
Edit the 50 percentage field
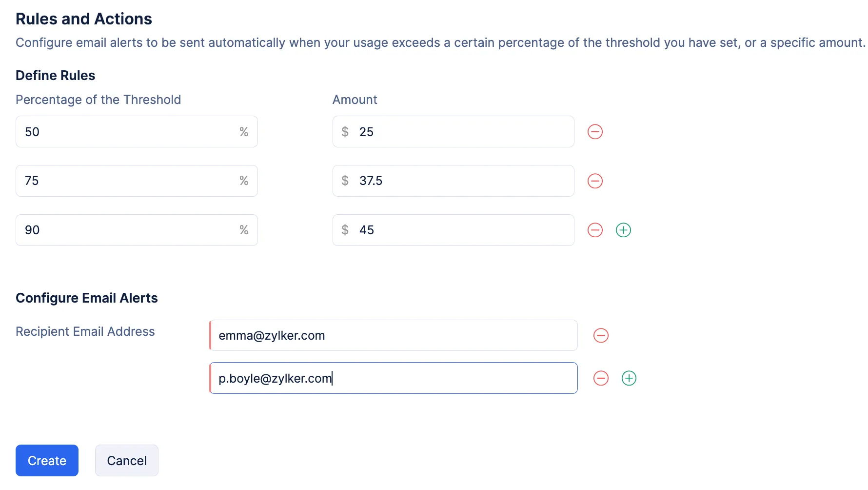point(137,132)
